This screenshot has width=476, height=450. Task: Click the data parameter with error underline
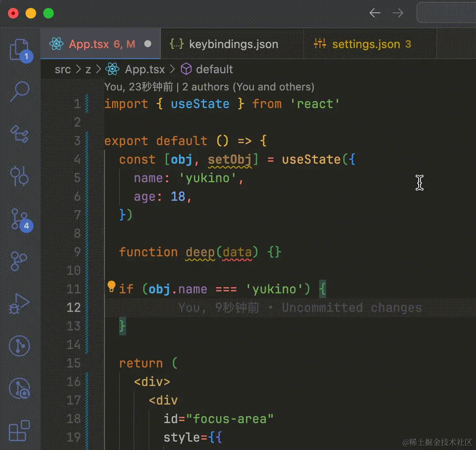pos(237,252)
